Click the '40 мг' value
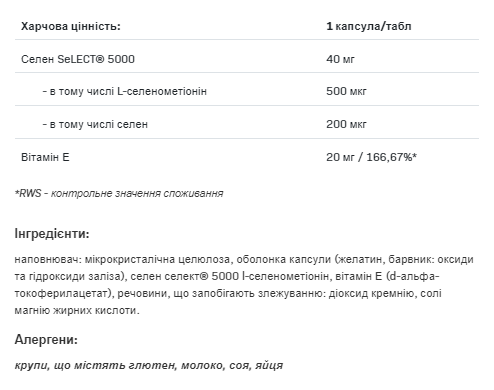The height and width of the screenshot is (390, 494). (340, 59)
